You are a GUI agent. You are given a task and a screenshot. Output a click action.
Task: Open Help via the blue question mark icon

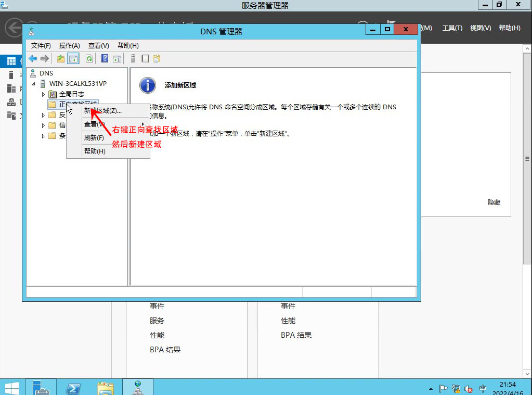(105, 59)
